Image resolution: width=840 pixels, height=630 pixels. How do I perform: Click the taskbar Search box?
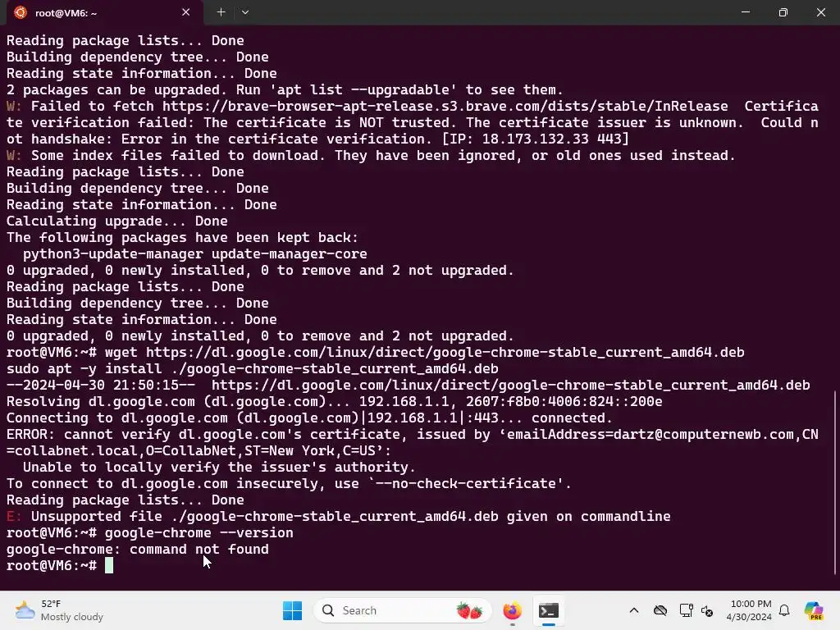[402, 610]
